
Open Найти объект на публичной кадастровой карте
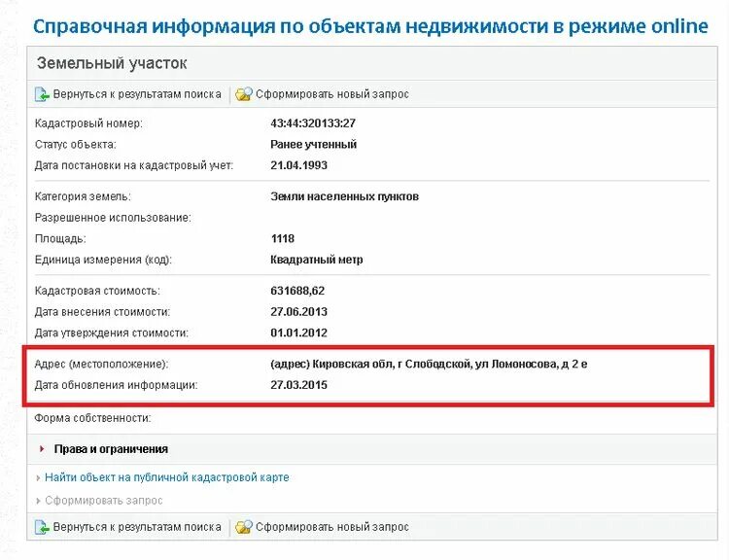click(167, 477)
